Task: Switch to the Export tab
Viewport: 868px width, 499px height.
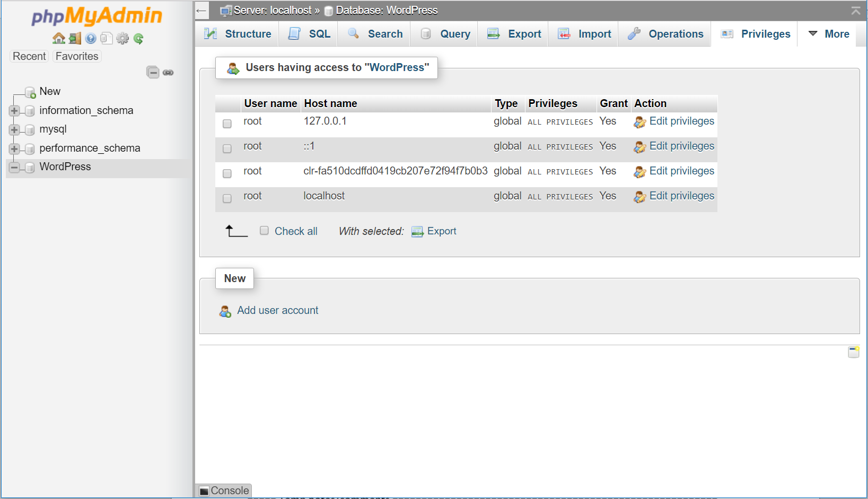Action: coord(514,34)
